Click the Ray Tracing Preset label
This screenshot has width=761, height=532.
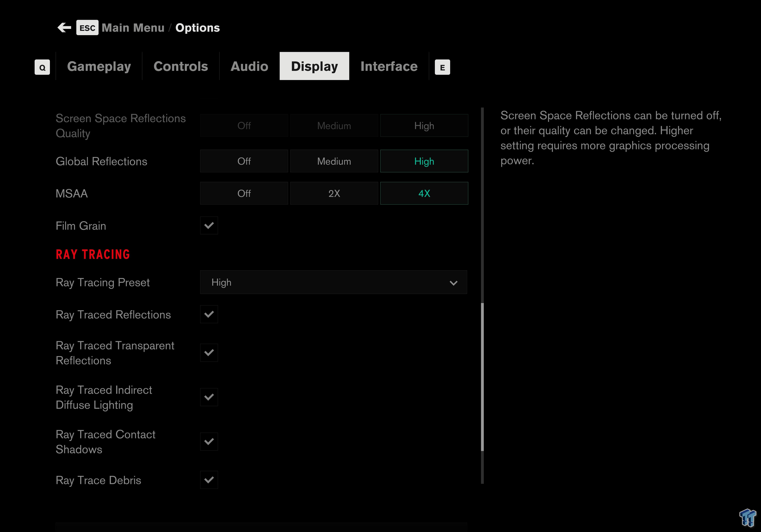(103, 283)
